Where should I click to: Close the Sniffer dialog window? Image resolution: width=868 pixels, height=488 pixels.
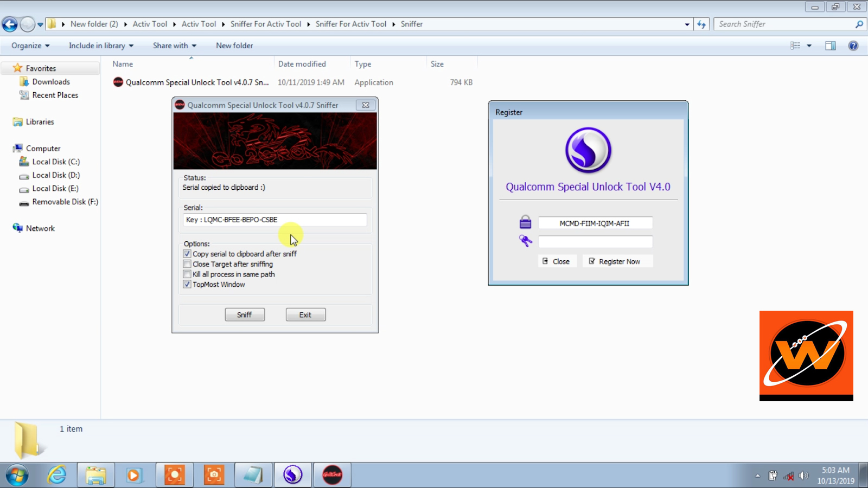coord(366,105)
